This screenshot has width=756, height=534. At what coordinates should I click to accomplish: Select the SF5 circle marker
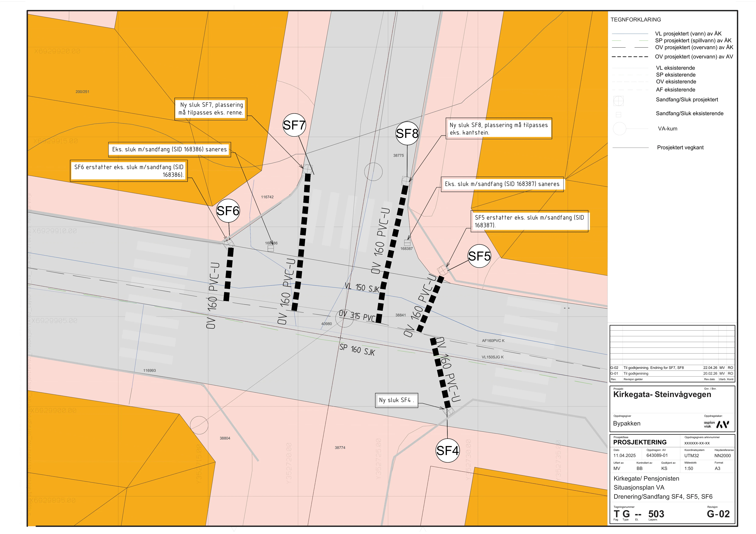point(479,256)
